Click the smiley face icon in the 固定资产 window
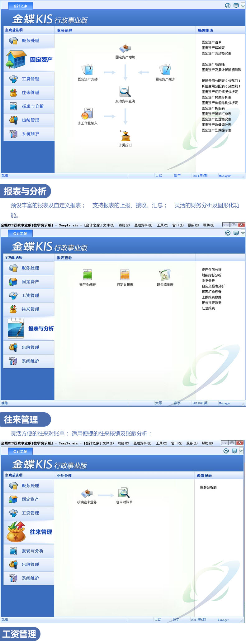The width and height of the screenshot is (246, 644). [x=228, y=6]
